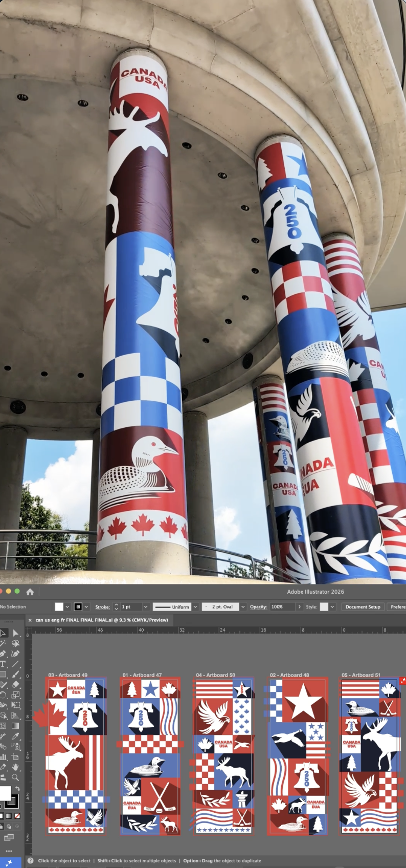Select the Line Segment tool
The width and height of the screenshot is (406, 868).
[x=15, y=664]
